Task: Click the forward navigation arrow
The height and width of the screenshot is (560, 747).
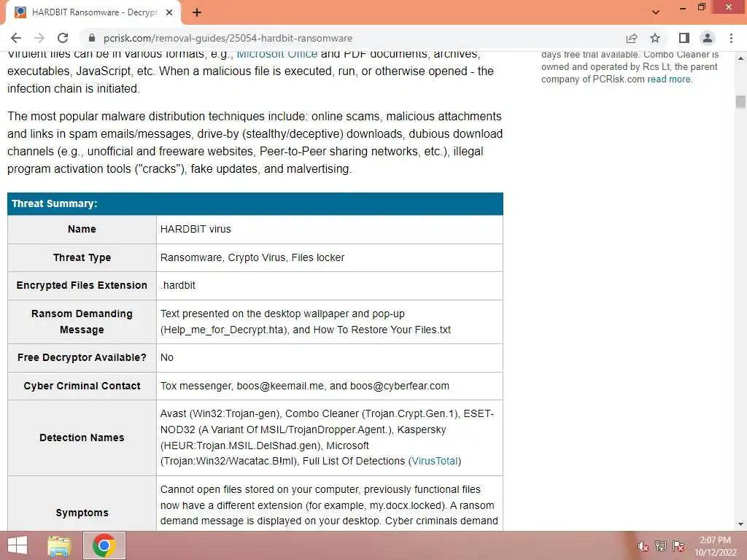Action: point(39,38)
